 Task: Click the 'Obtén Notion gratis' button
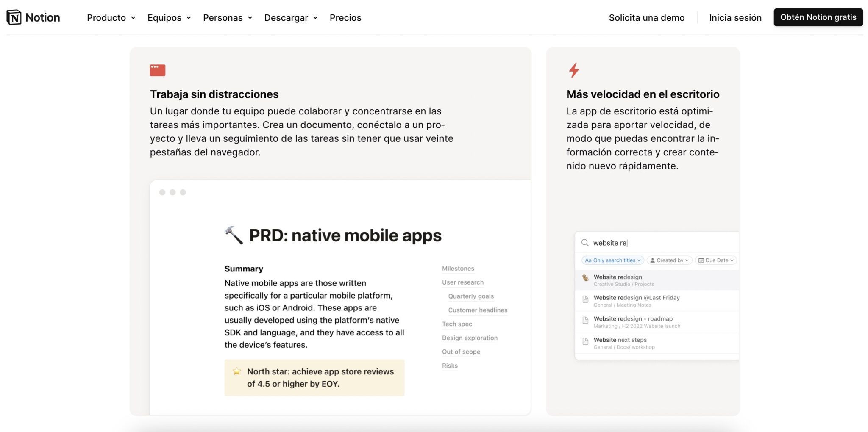pyautogui.click(x=818, y=17)
